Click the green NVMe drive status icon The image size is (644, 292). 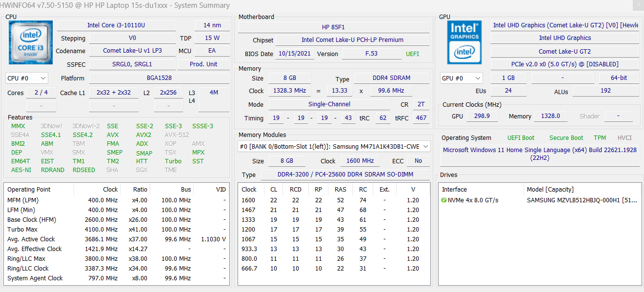(444, 200)
